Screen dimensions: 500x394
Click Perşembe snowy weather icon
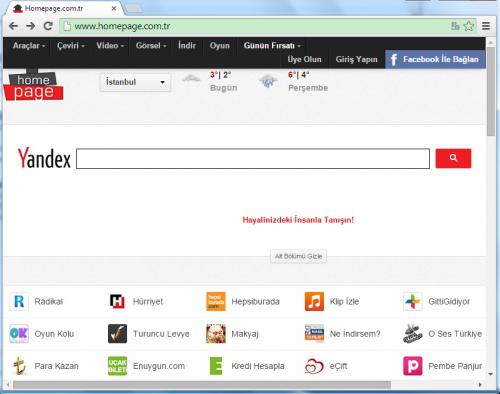268,81
